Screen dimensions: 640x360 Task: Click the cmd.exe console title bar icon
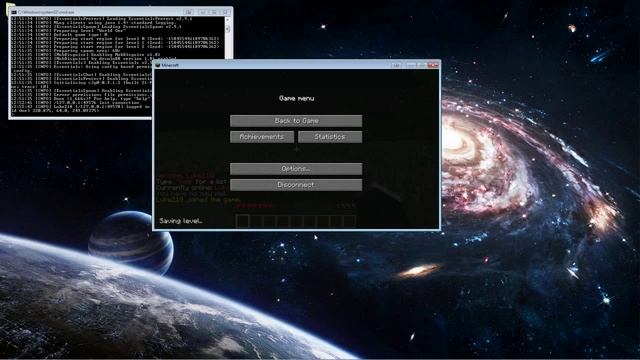(14, 12)
